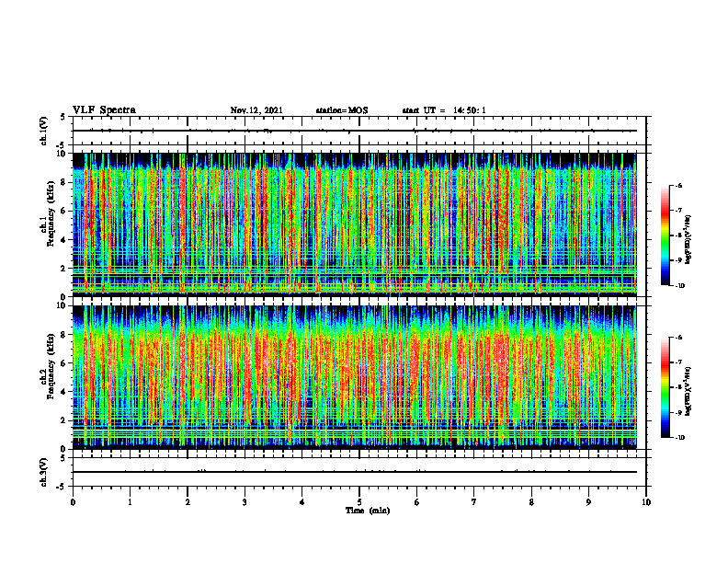Click time axis tick label '3'

pyautogui.click(x=245, y=502)
